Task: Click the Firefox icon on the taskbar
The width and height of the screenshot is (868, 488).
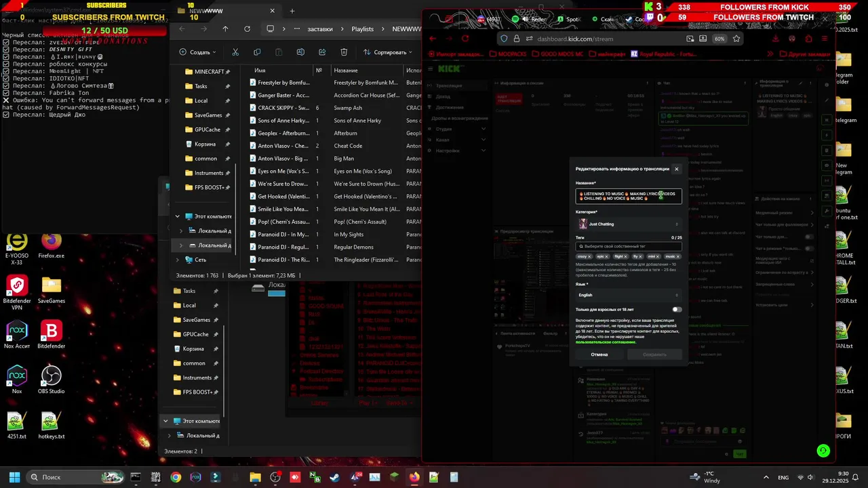Action: pos(414,477)
